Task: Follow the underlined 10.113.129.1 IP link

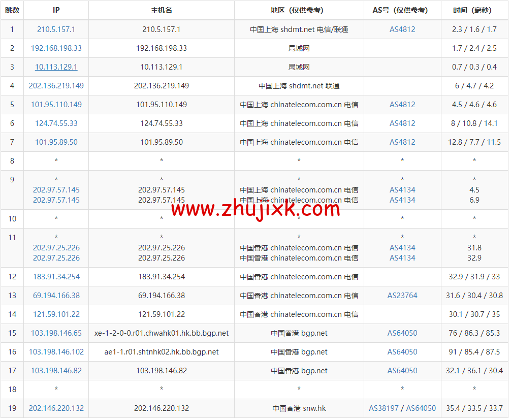Action: 56,67
